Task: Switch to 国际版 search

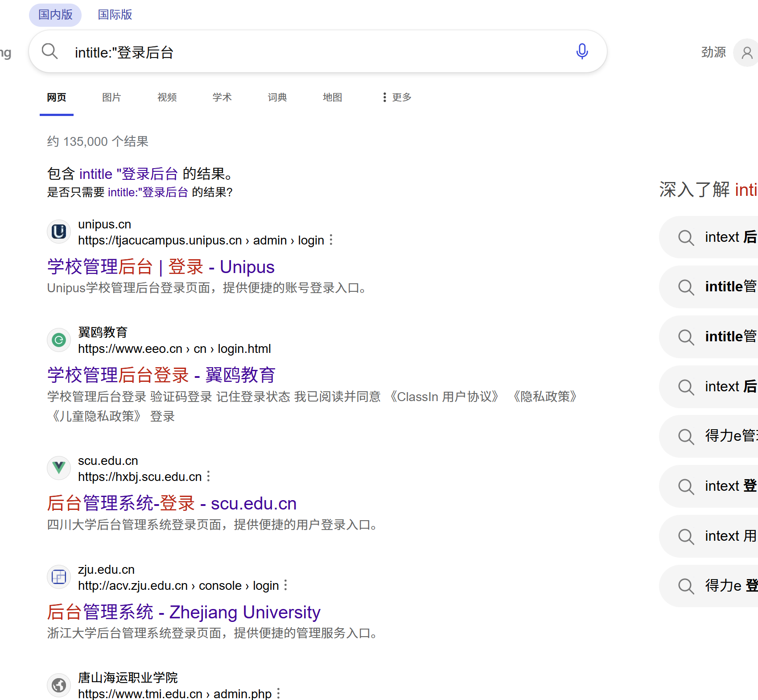Action: click(x=115, y=15)
